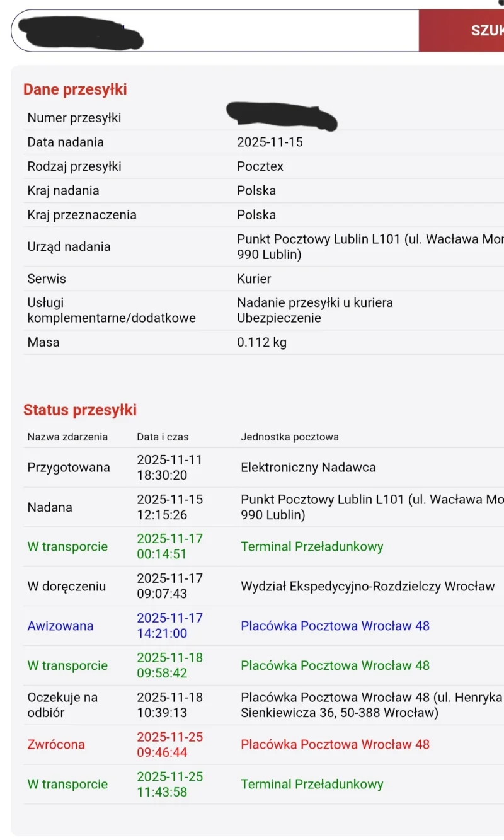Click the red 'Zwrócona' status event
The height and width of the screenshot is (840, 504).
tap(56, 744)
